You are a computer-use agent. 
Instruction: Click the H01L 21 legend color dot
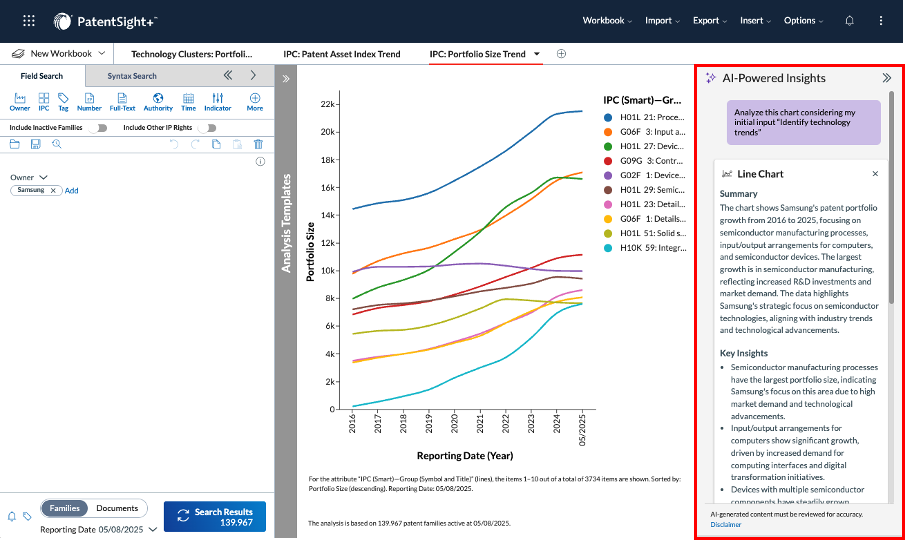tap(608, 117)
